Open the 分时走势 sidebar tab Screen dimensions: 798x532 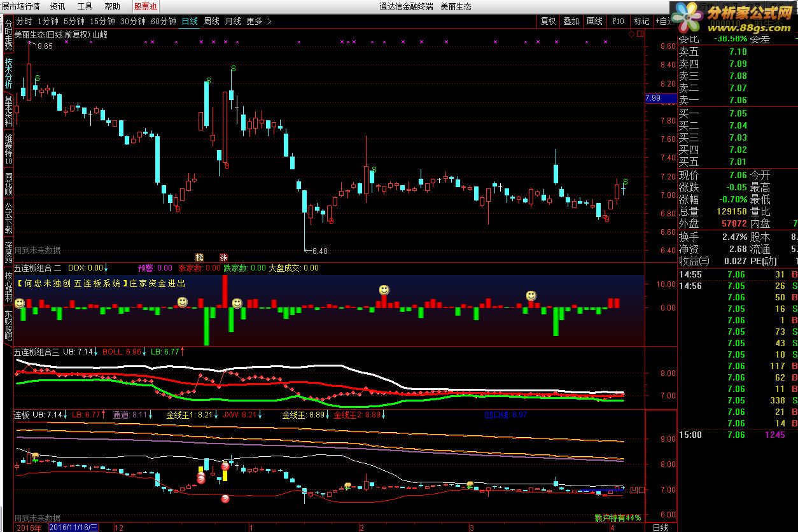(x=8, y=34)
